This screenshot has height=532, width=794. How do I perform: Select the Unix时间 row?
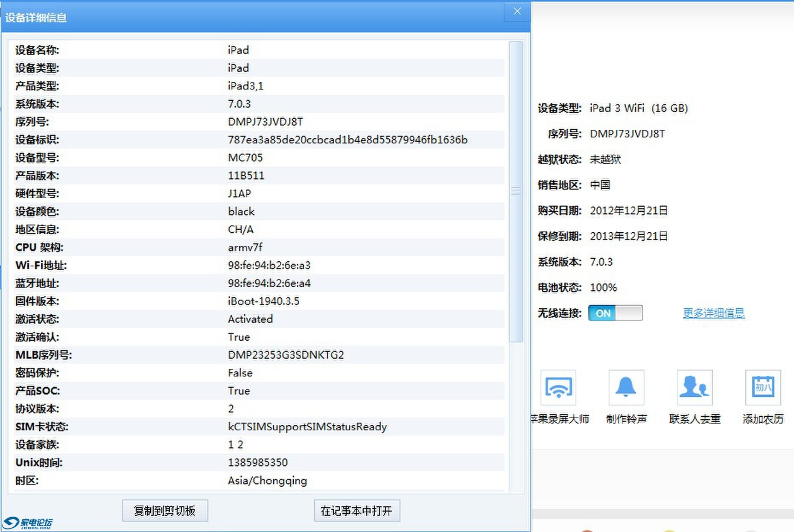point(256,463)
